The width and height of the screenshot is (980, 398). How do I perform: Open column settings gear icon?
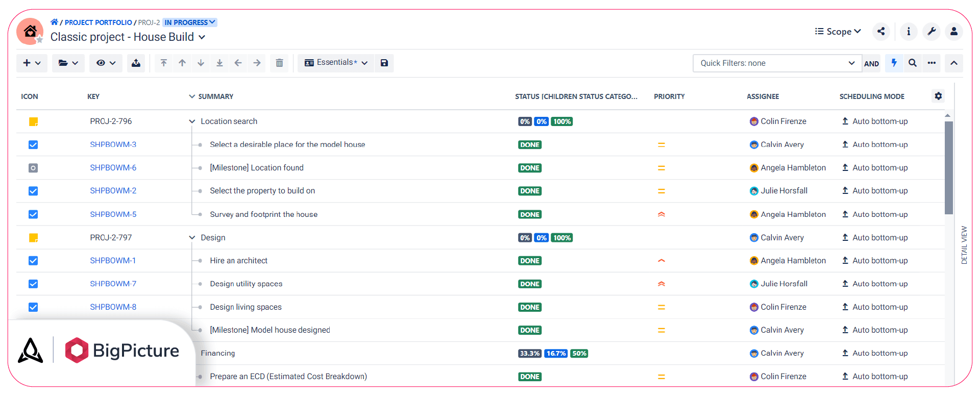[x=938, y=96]
